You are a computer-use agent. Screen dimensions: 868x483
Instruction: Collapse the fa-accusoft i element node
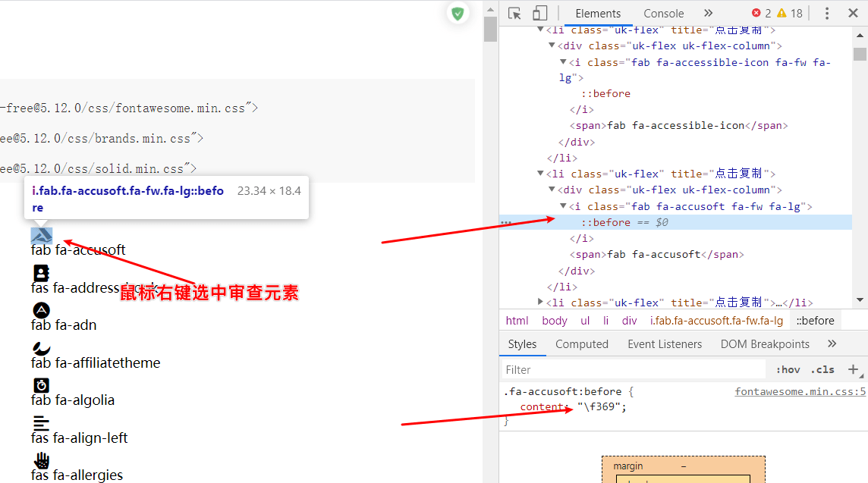coord(563,206)
